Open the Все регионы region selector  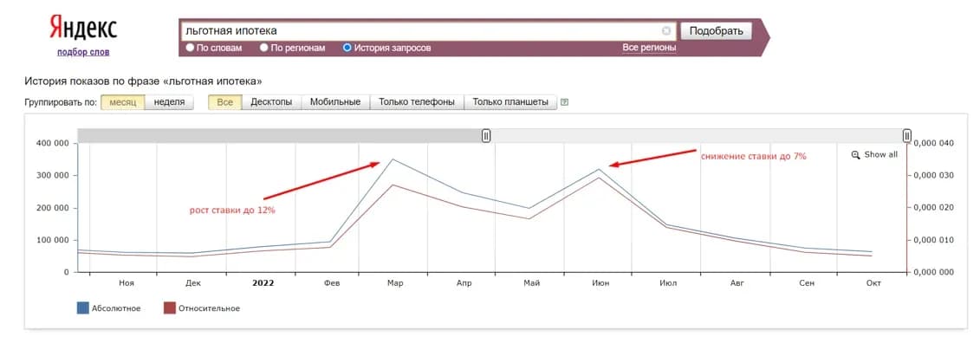point(649,48)
